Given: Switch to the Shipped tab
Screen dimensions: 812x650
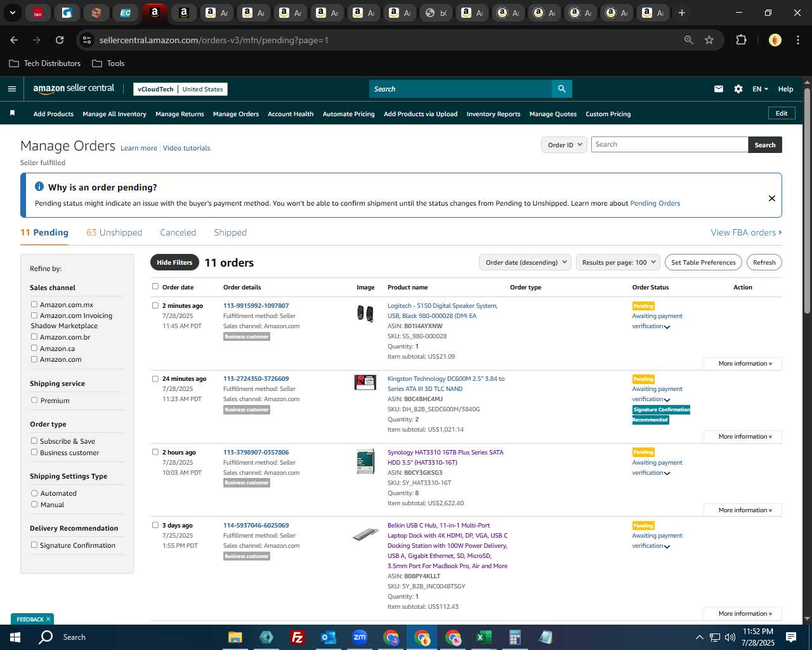Looking at the screenshot, I should tap(230, 233).
